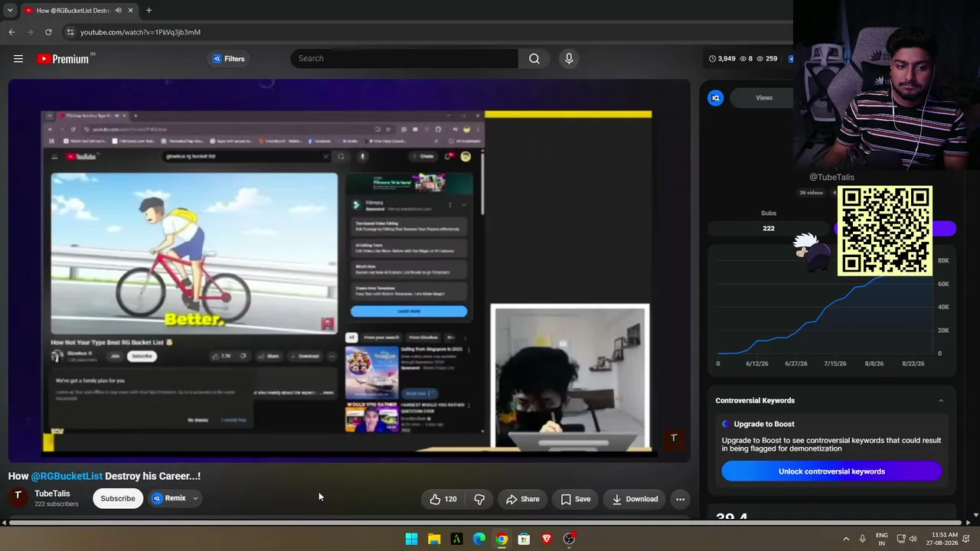The image size is (980, 551).
Task: Select the address bar URL
Action: coord(140,32)
